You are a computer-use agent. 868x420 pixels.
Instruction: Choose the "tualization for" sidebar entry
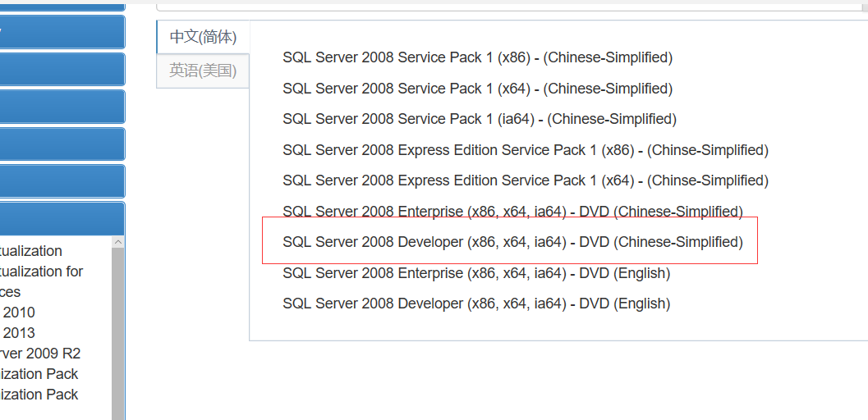point(41,272)
